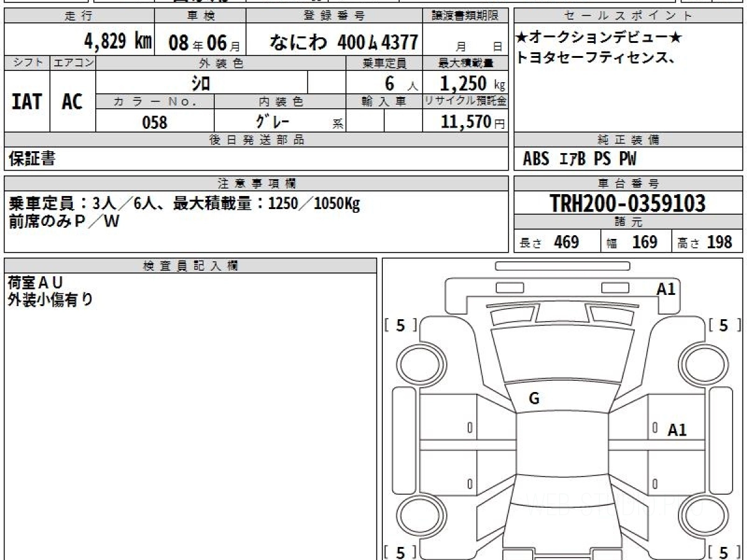This screenshot has width=747, height=560.
Task: Click the "走行" column header
Action: coord(78,16)
